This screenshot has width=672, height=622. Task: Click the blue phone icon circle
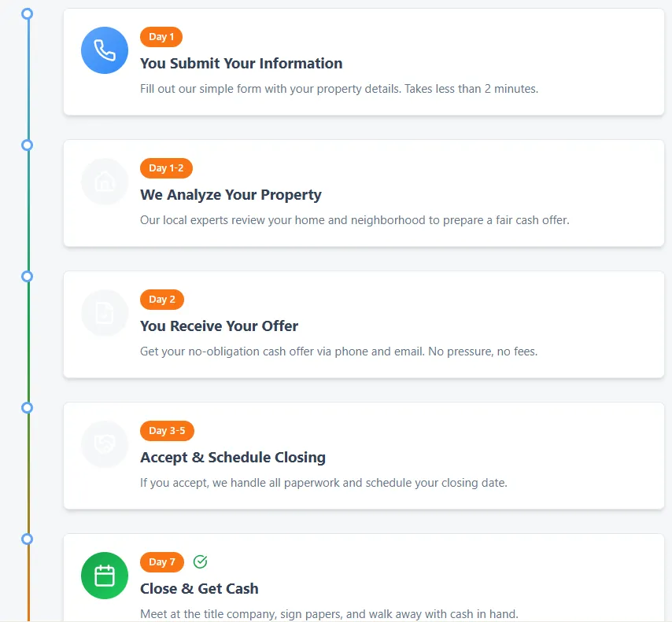point(105,50)
